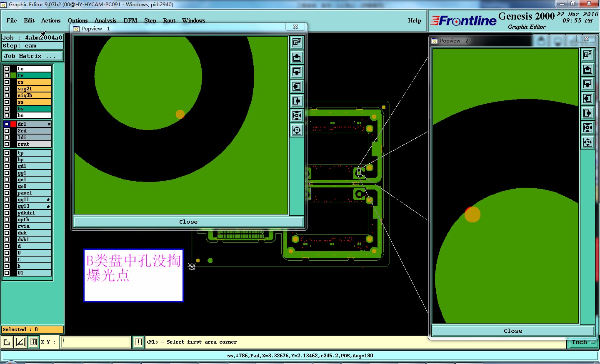
Task: Click the marker icon on gg13 row
Action: pos(48,207)
